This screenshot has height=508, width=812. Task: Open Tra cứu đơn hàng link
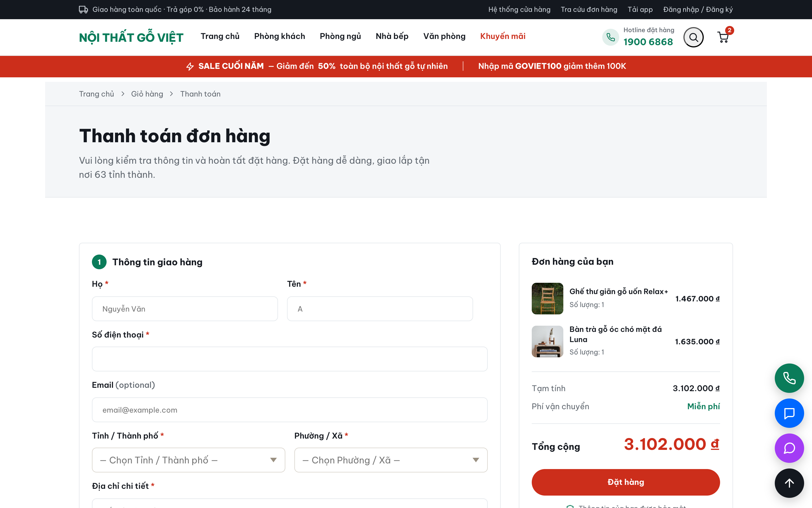click(589, 9)
